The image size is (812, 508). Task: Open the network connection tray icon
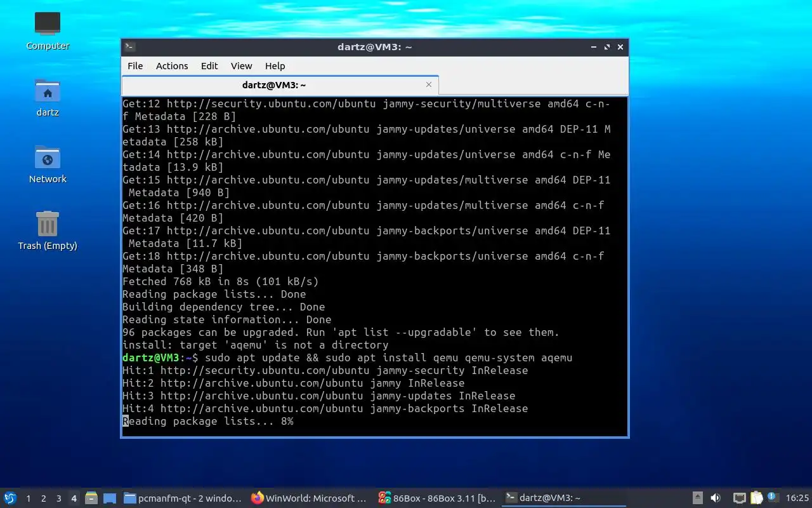[739, 498]
